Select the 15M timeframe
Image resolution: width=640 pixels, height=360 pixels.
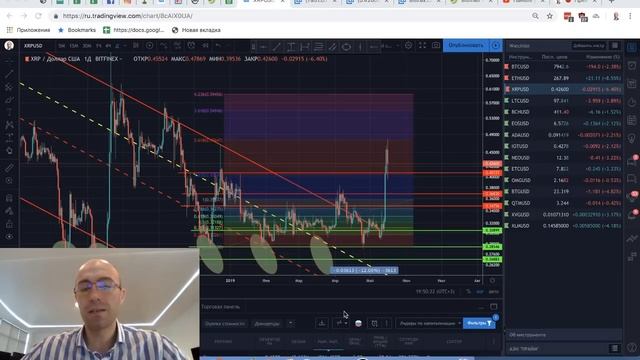(x=74, y=46)
